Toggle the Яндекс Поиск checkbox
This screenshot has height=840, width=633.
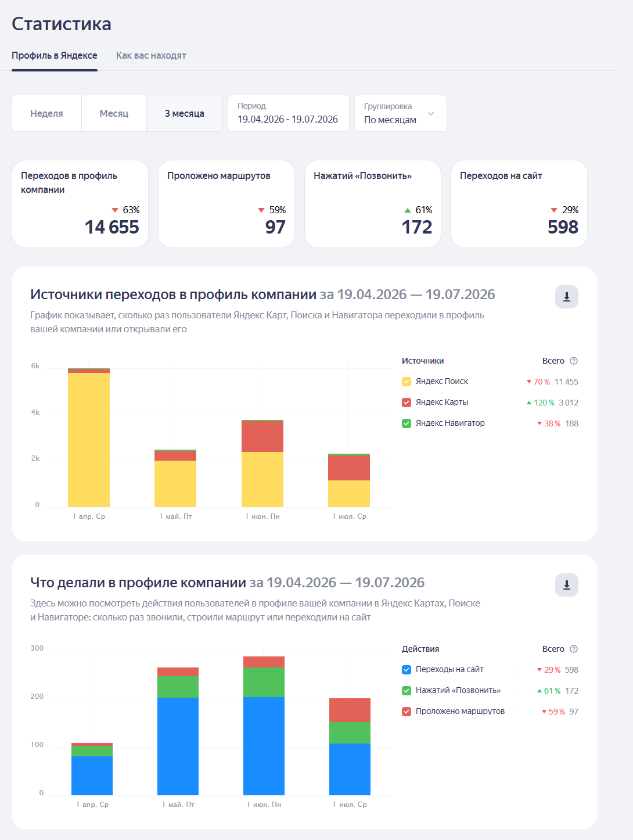click(x=407, y=382)
